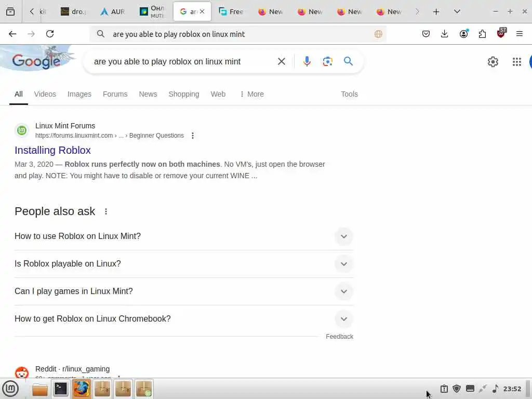Go back with the toolbar back arrow
This screenshot has height=399, width=532.
tap(12, 34)
